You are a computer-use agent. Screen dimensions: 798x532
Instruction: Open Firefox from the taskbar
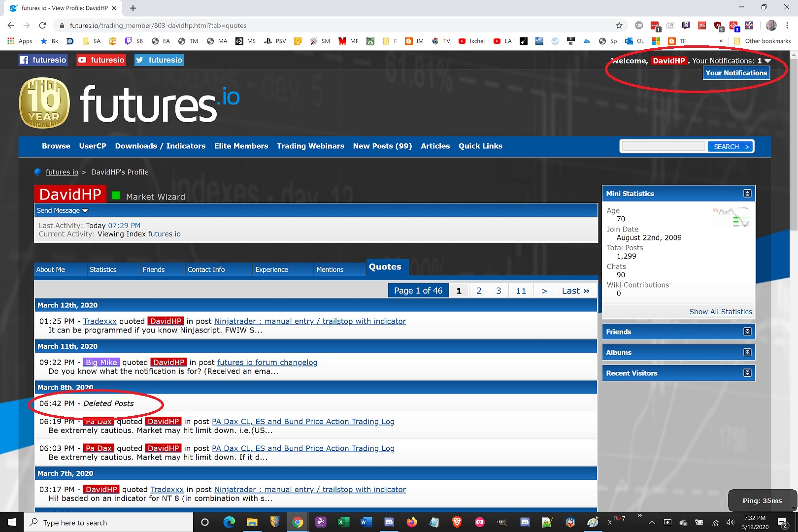click(412, 522)
